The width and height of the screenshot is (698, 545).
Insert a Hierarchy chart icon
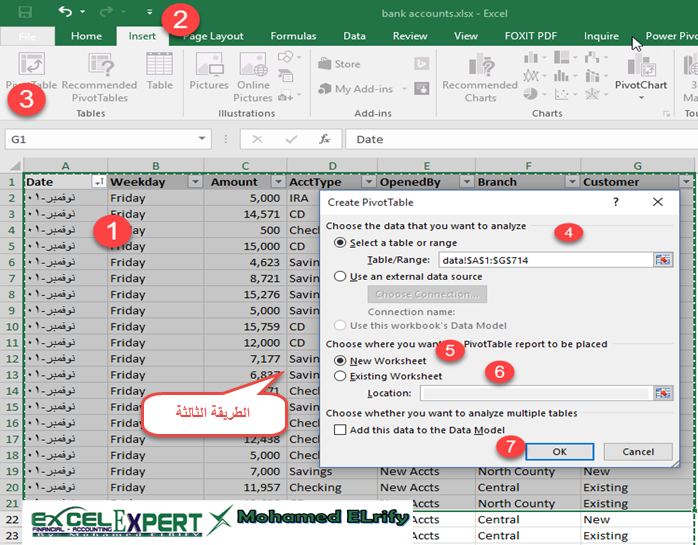pos(562,57)
